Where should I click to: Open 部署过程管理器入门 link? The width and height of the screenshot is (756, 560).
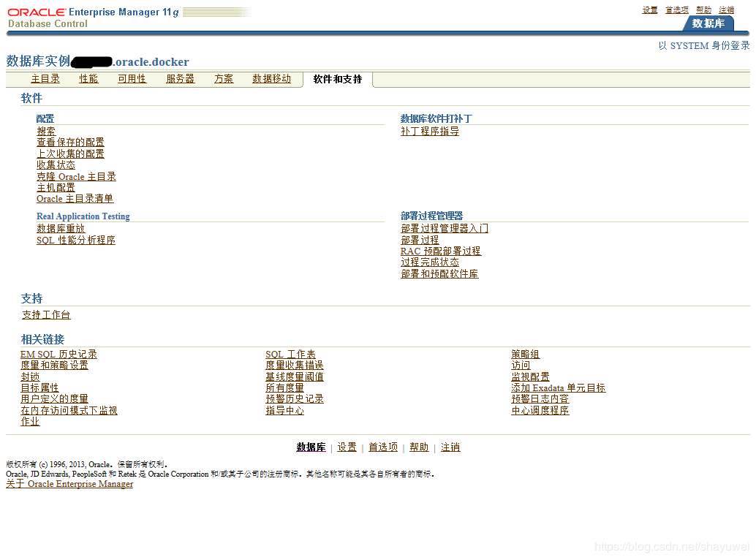[445, 228]
